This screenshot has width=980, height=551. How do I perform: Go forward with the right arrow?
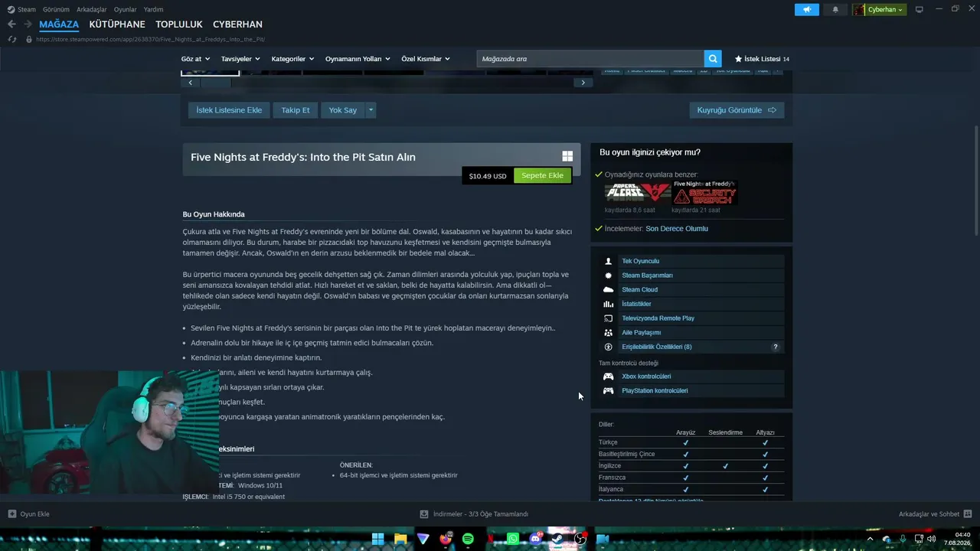tap(28, 24)
